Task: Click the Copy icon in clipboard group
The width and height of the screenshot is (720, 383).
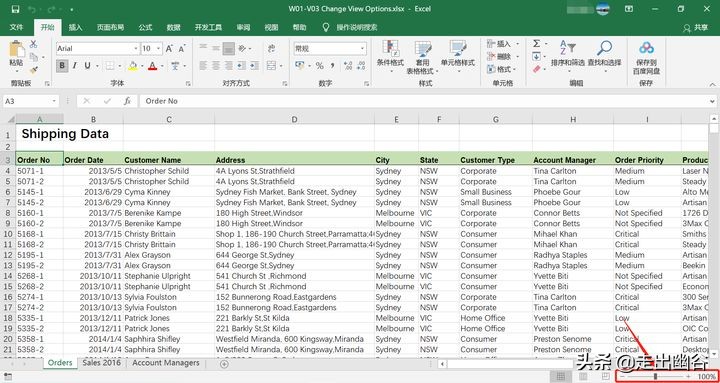Action: [34, 57]
